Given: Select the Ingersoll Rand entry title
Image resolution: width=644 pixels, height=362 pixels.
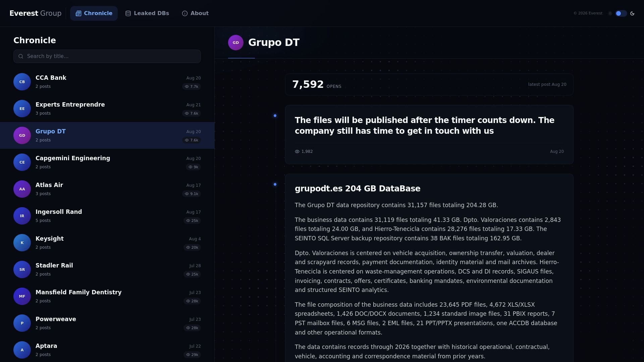Looking at the screenshot, I should click(59, 212).
